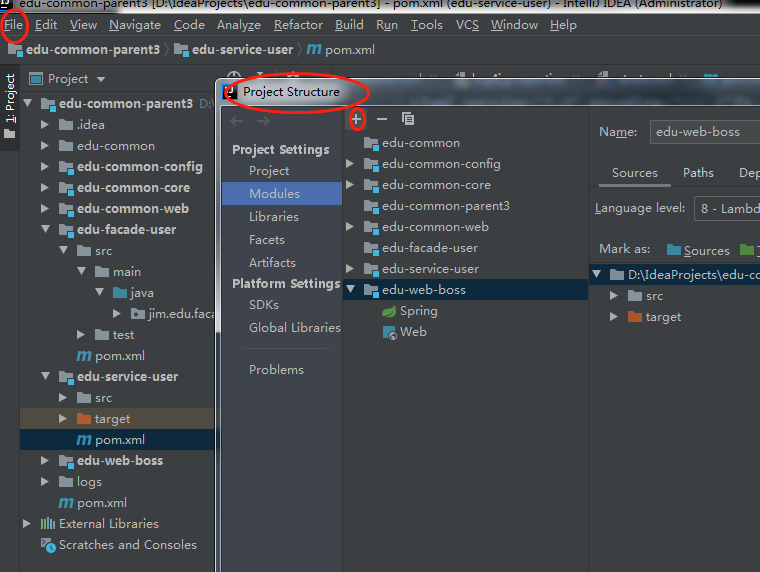Viewport: 760px width, 572px height.
Task: Expand src folder in content root tree
Action: click(x=614, y=296)
